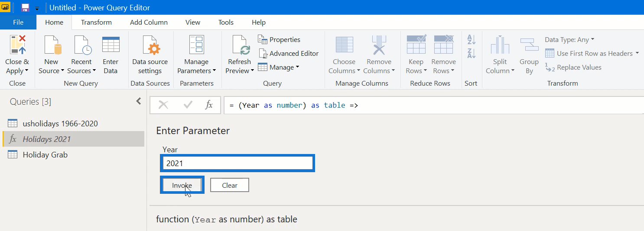
Task: Click the Recent Sources icon
Action: [x=82, y=45]
